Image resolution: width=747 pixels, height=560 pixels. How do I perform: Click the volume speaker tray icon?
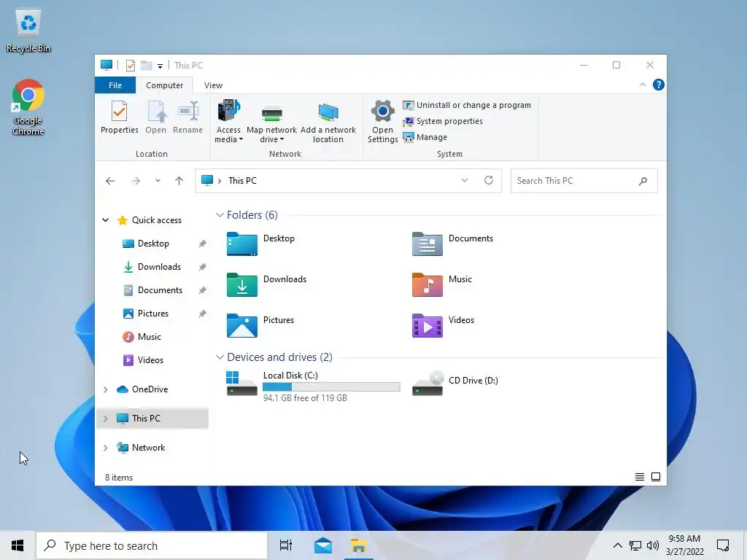(x=653, y=545)
